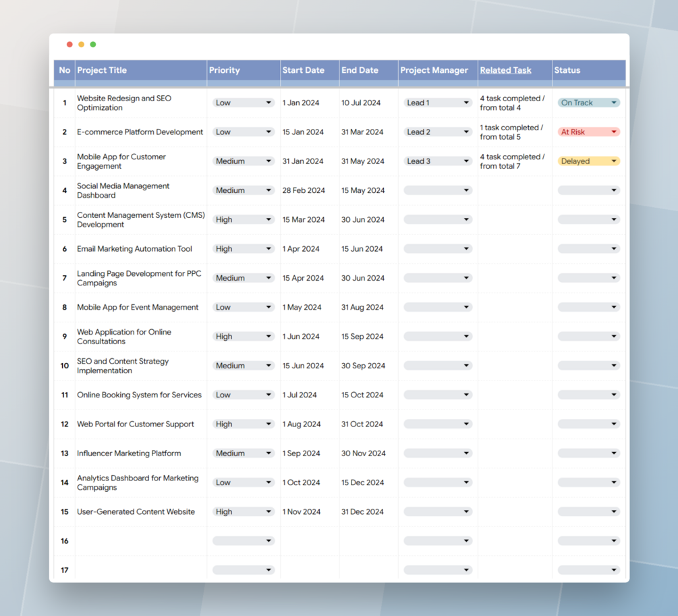The width and height of the screenshot is (678, 616).
Task: Click the empty Priority dropdown in row 16
Action: click(244, 540)
